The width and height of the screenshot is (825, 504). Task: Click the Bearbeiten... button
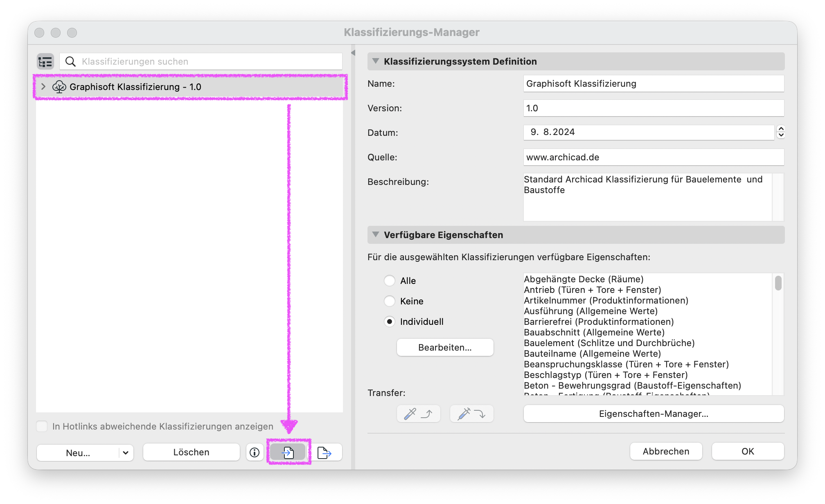[x=445, y=347]
